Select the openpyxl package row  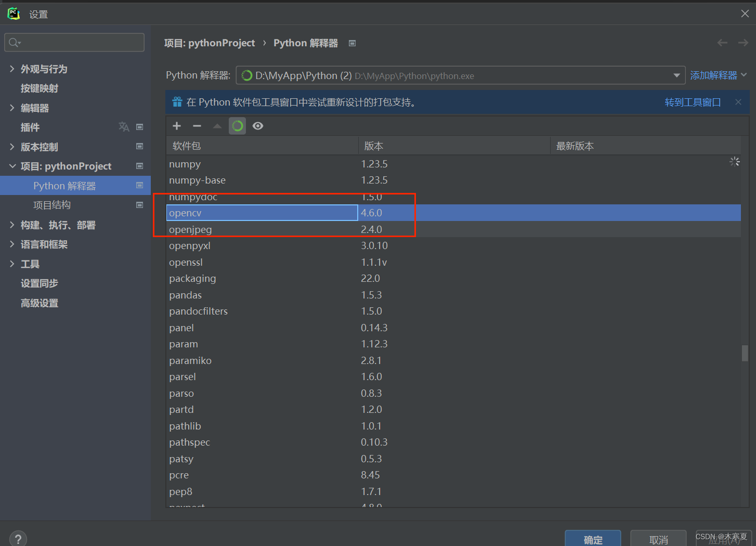453,245
